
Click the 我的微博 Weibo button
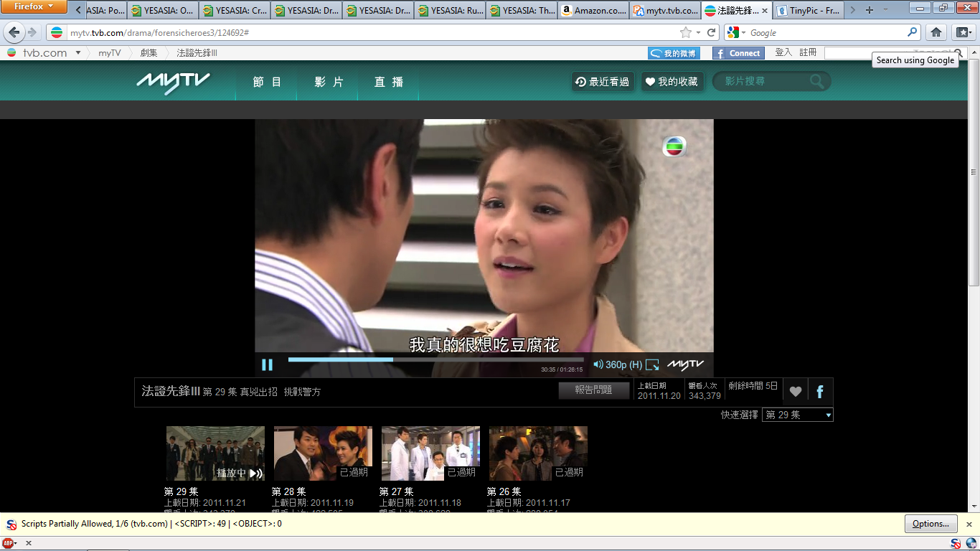[x=674, y=53]
